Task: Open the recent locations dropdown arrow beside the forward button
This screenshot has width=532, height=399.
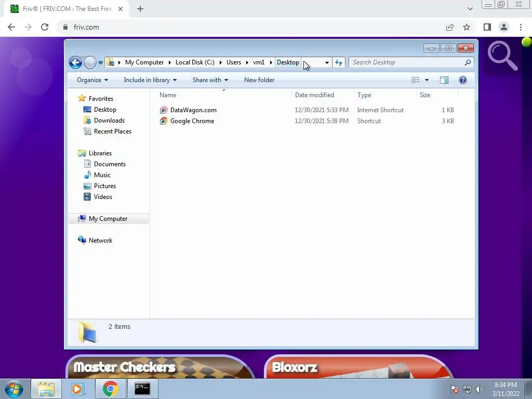Action: coord(100,63)
